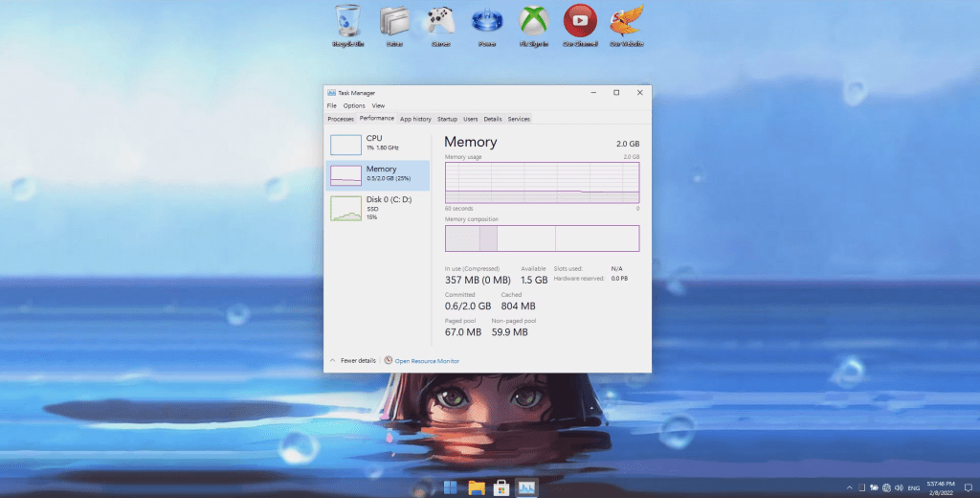Switch to the Users tab
The height and width of the screenshot is (498, 980).
[471, 119]
